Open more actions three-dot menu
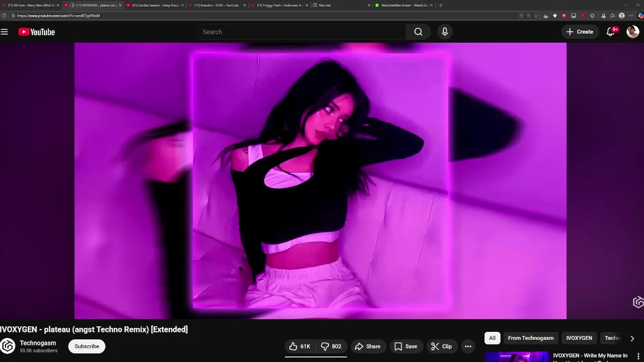Image resolution: width=644 pixels, height=362 pixels. pyautogui.click(x=468, y=346)
